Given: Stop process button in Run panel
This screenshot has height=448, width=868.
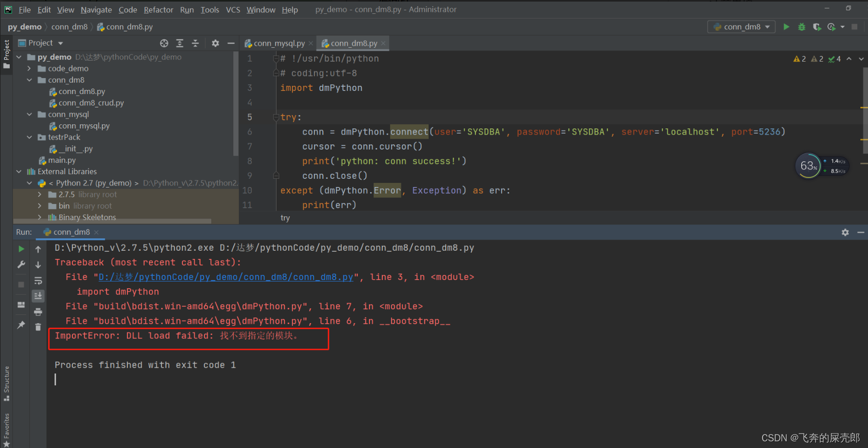Looking at the screenshot, I should click(x=21, y=284).
